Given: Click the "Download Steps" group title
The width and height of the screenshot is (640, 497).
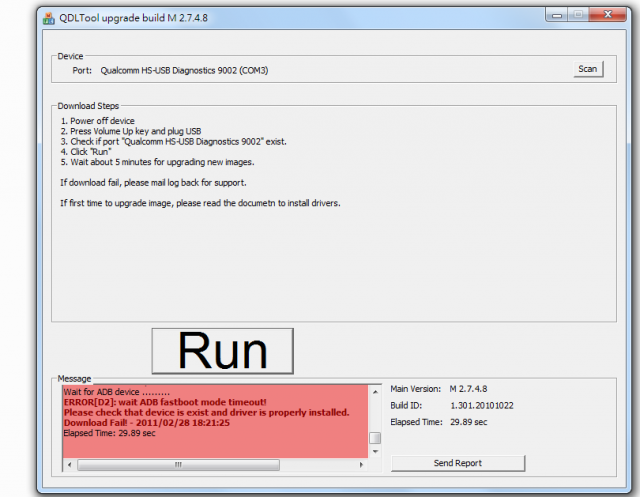Looking at the screenshot, I should click(88, 106).
